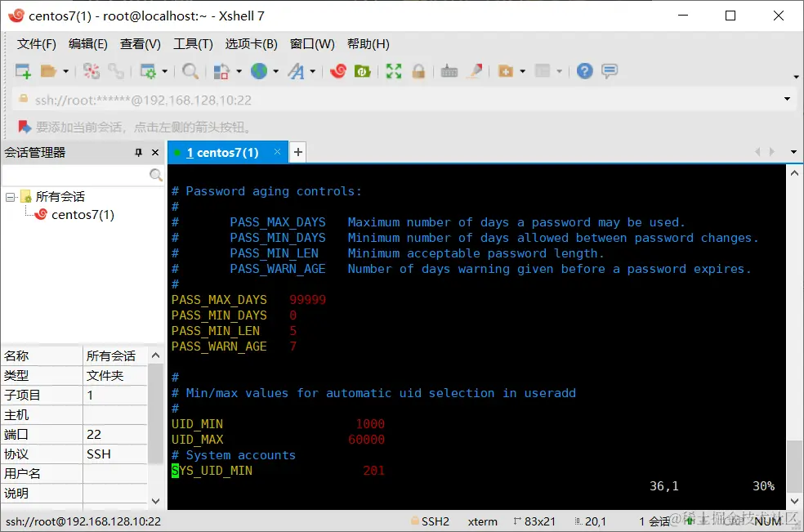Open the font settings icon
Viewport: 804px width, 532px height.
tap(297, 71)
